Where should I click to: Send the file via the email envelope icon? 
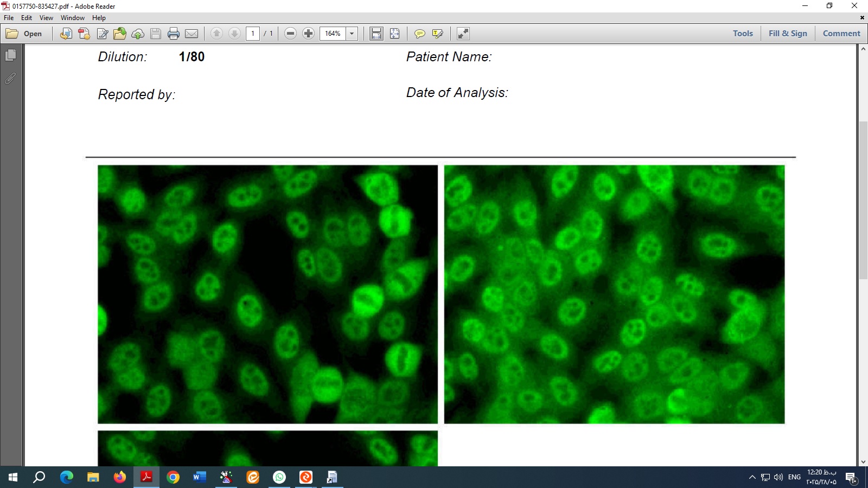[x=192, y=34]
